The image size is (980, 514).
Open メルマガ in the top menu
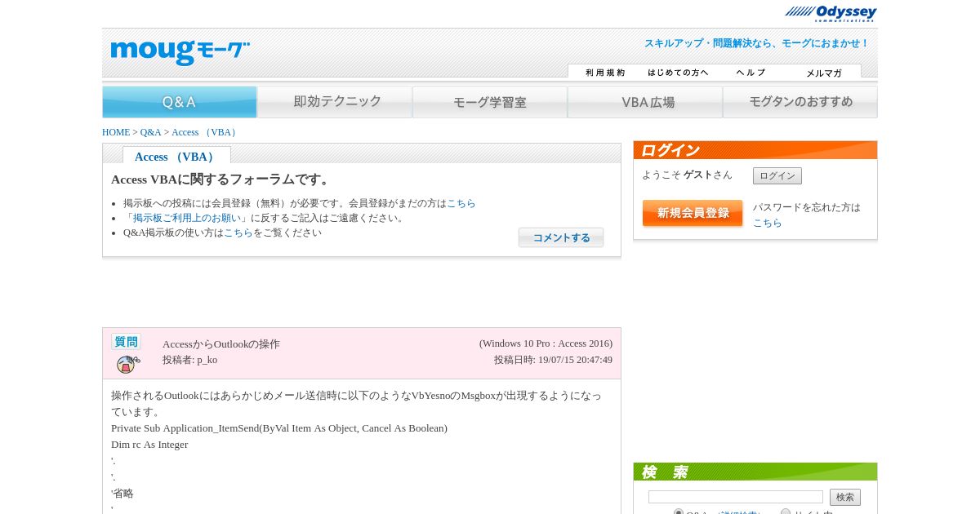coord(824,73)
